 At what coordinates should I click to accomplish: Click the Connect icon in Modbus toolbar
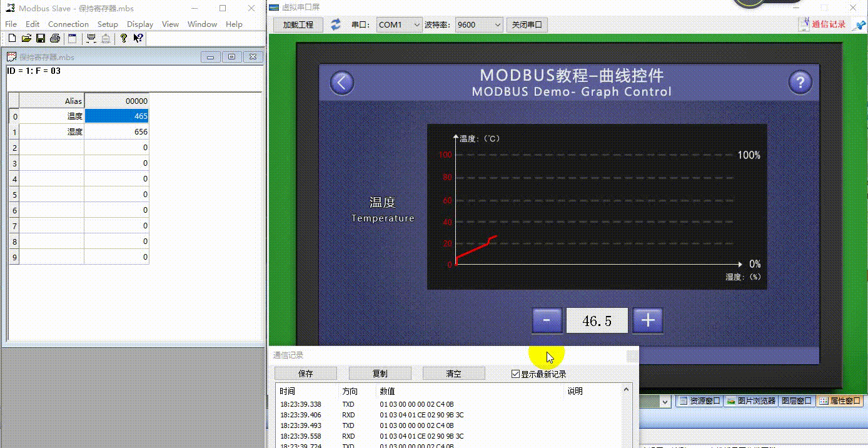tap(91, 38)
